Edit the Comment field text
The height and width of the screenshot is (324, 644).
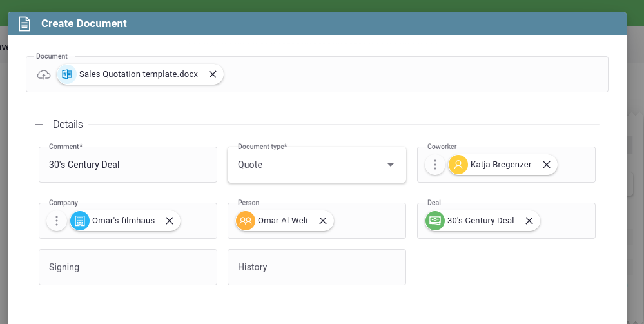[x=128, y=165]
